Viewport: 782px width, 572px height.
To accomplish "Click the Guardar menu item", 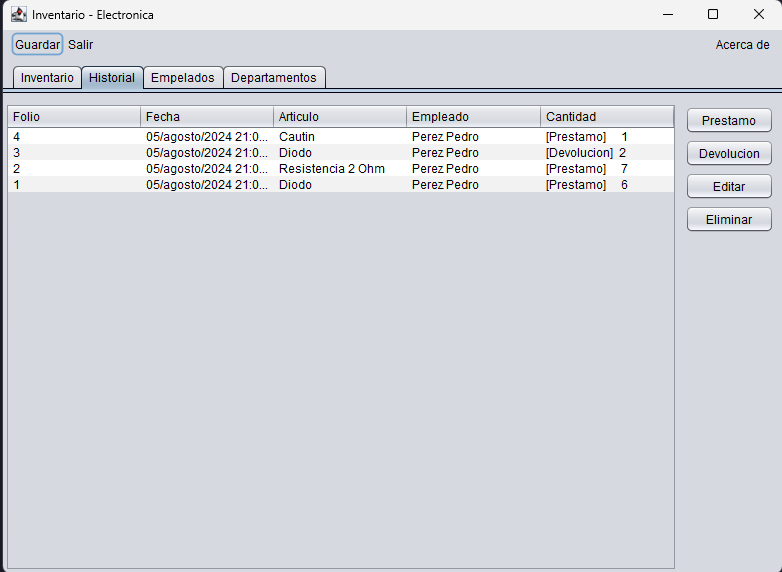I will (37, 44).
